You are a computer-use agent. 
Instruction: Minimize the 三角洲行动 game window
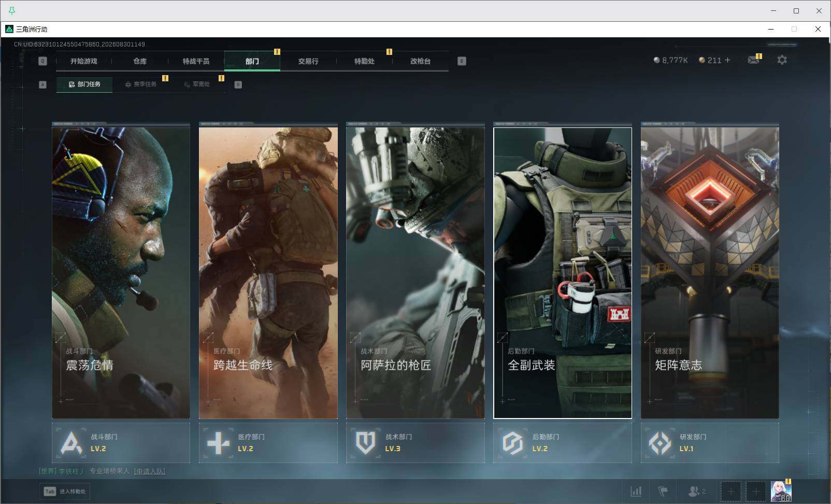coord(771,29)
